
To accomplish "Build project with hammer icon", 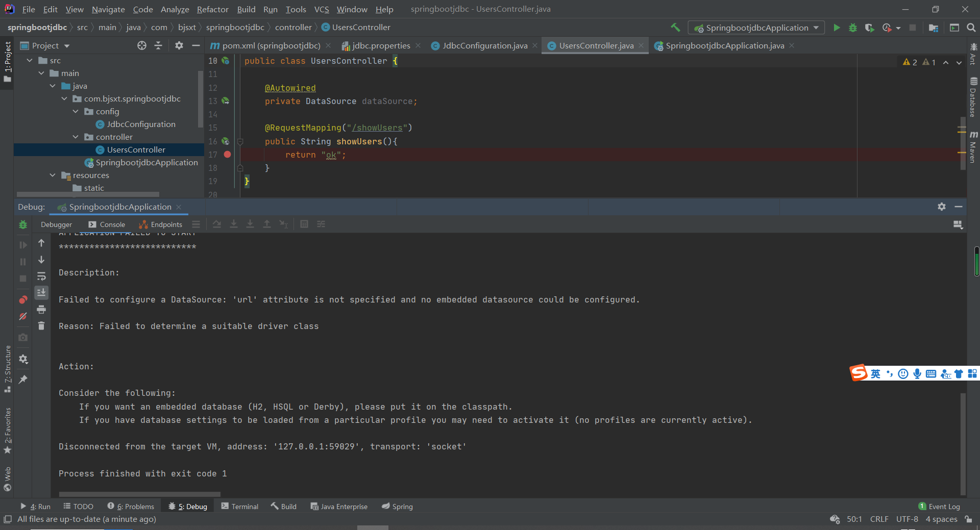I will click(x=675, y=28).
